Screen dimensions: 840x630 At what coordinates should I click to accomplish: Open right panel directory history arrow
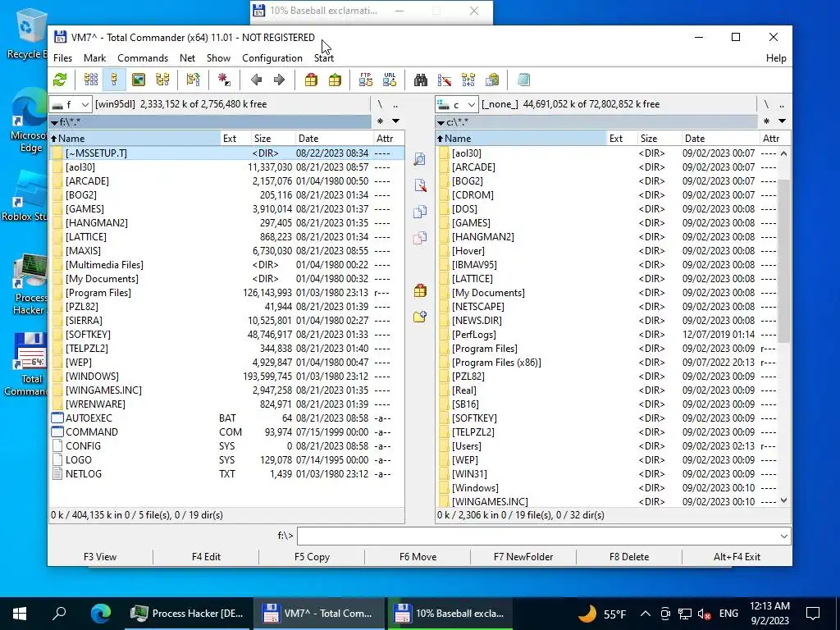782,121
